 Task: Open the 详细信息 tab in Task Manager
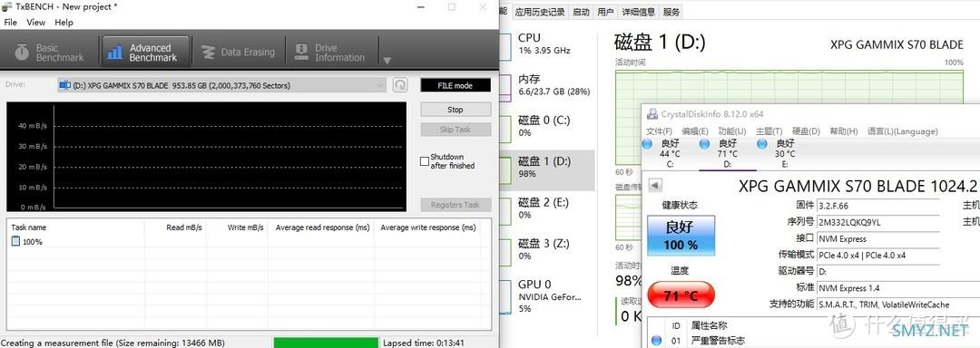638,12
